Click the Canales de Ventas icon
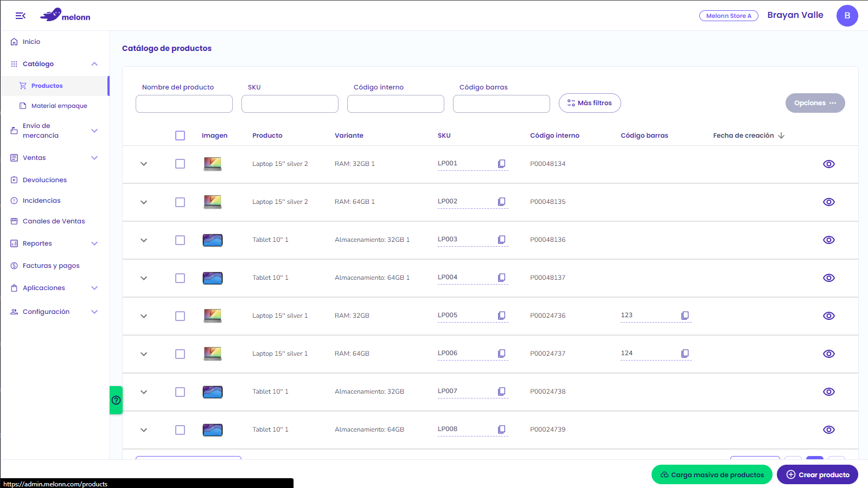Screen dimensions: 868x488 (14, 221)
